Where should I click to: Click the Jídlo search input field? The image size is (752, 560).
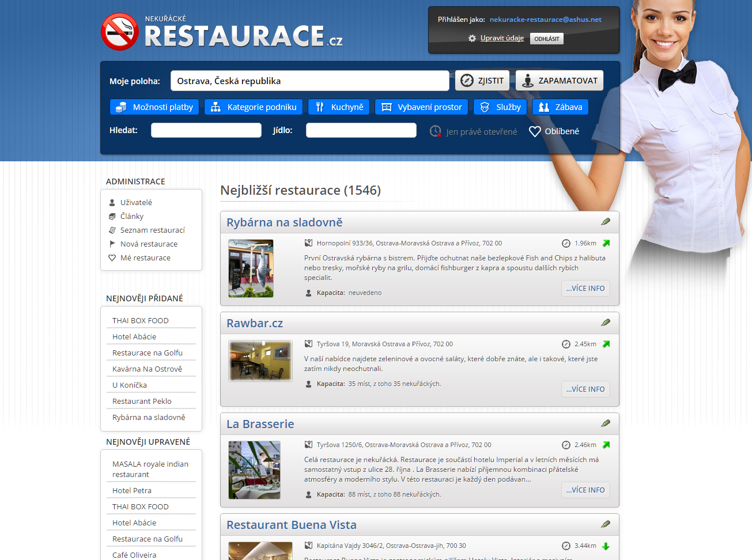[361, 131]
